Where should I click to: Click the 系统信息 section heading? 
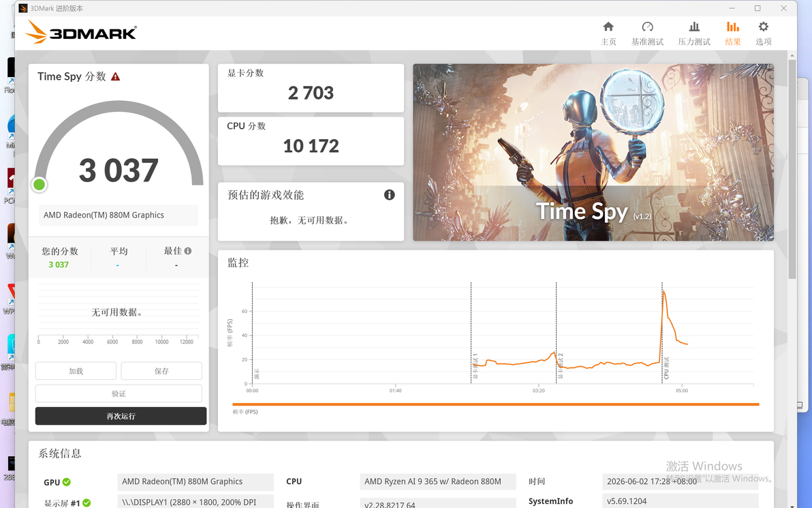click(x=59, y=453)
